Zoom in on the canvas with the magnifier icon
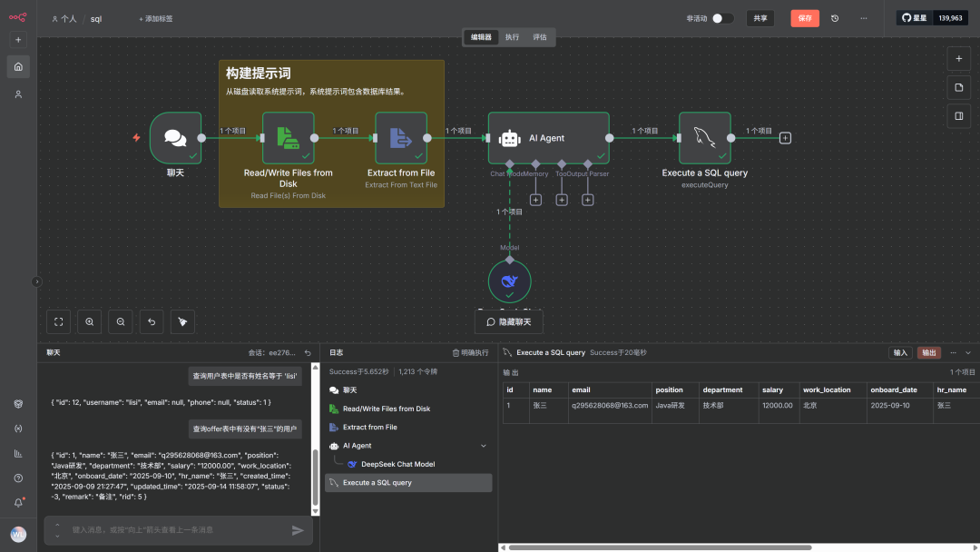The image size is (980, 552). [x=89, y=321]
